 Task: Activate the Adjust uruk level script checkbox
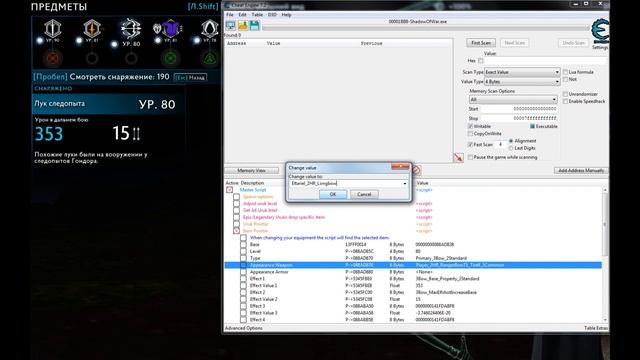[x=236, y=203]
